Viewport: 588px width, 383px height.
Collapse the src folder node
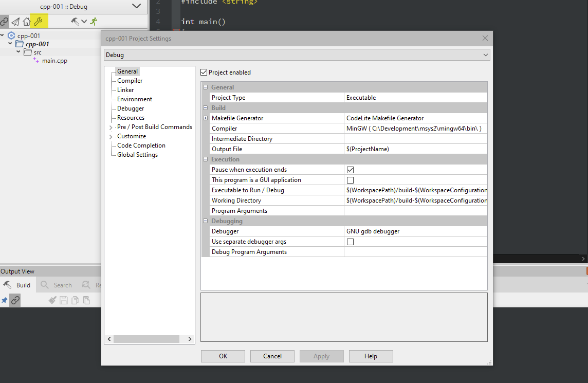pos(19,52)
